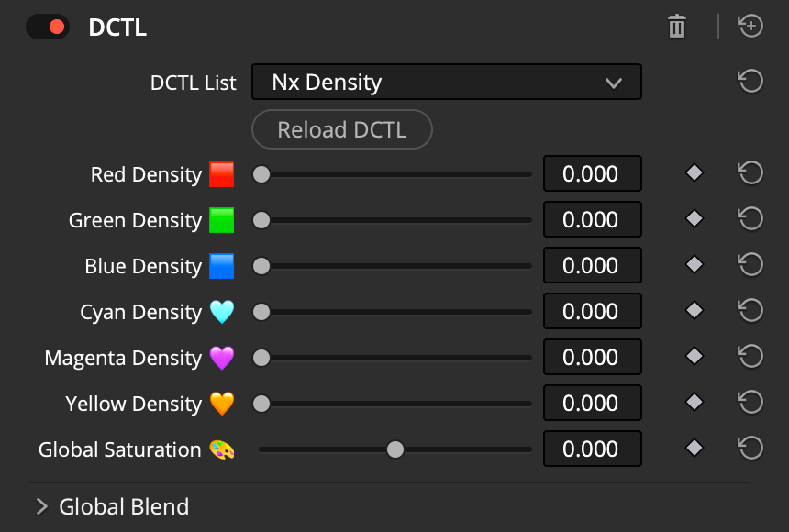Image resolution: width=789 pixels, height=532 pixels.
Task: Toggle the keyframe diamond for Yellow Density
Action: pyautogui.click(x=693, y=402)
